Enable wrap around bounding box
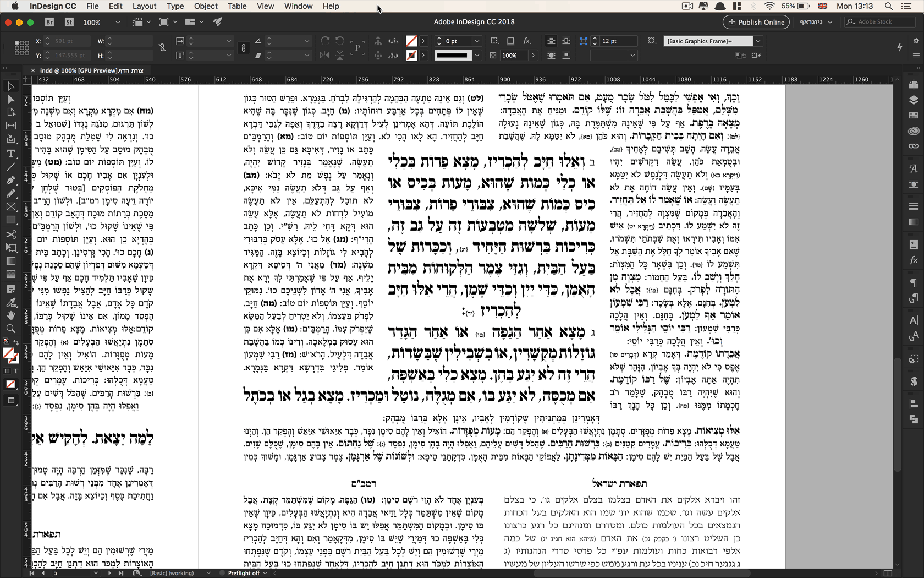 (x=566, y=41)
